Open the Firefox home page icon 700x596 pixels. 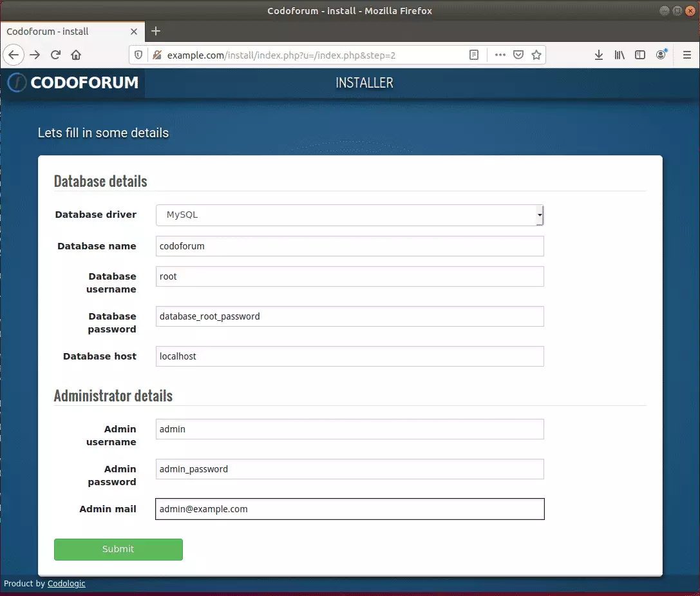click(76, 55)
